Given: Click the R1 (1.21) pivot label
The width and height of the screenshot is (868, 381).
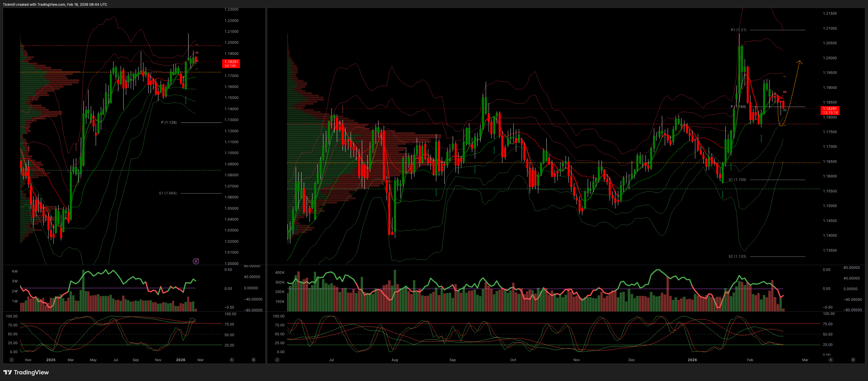Looking at the screenshot, I should click(x=738, y=30).
